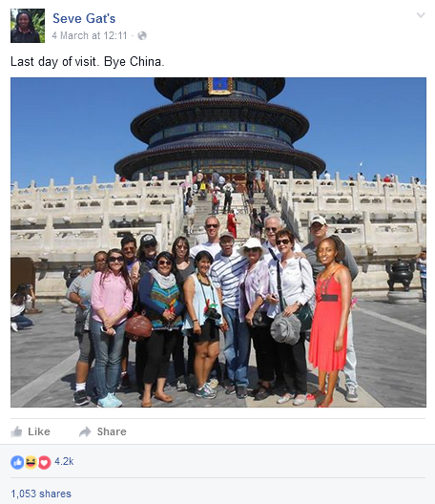The image size is (435, 504).
Task: Open the 4 March at 12:11 timestamp
Action: 90,35
